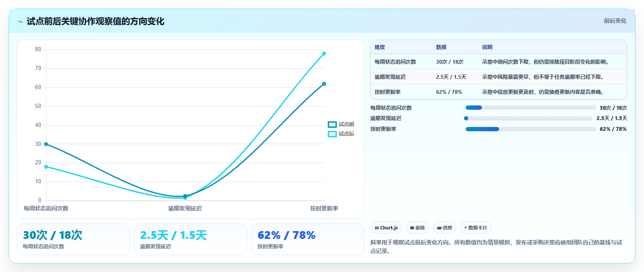Click the 试点后 data point at 18

coord(46,167)
